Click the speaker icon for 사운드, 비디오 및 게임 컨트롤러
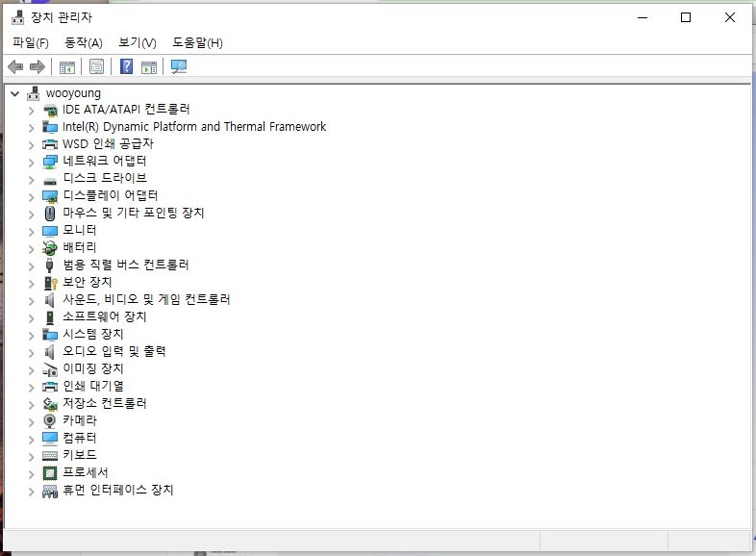The image size is (756, 556). click(49, 300)
